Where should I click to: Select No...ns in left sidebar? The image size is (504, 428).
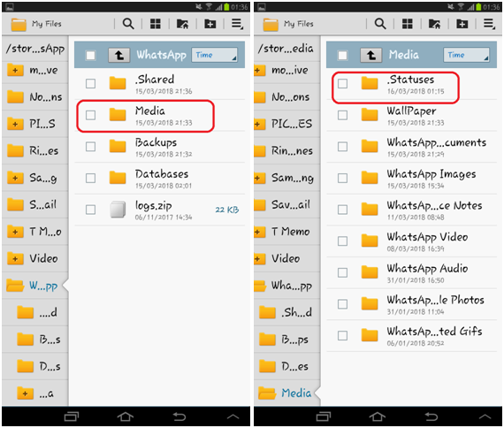pyautogui.click(x=34, y=96)
